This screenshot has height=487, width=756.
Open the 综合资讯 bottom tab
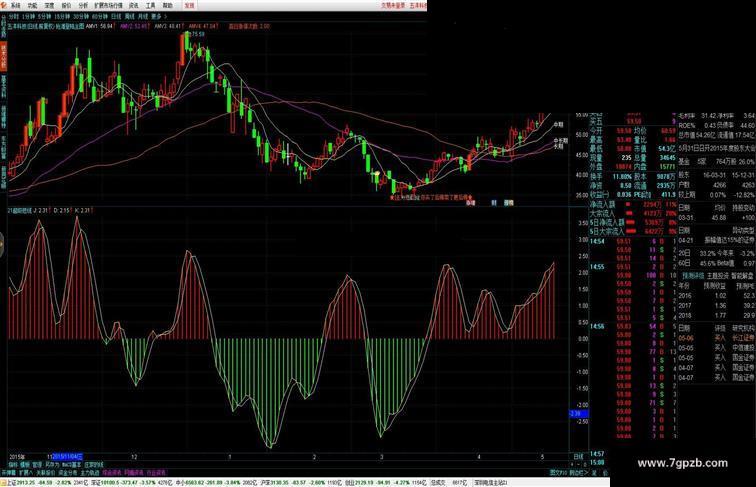pos(112,473)
